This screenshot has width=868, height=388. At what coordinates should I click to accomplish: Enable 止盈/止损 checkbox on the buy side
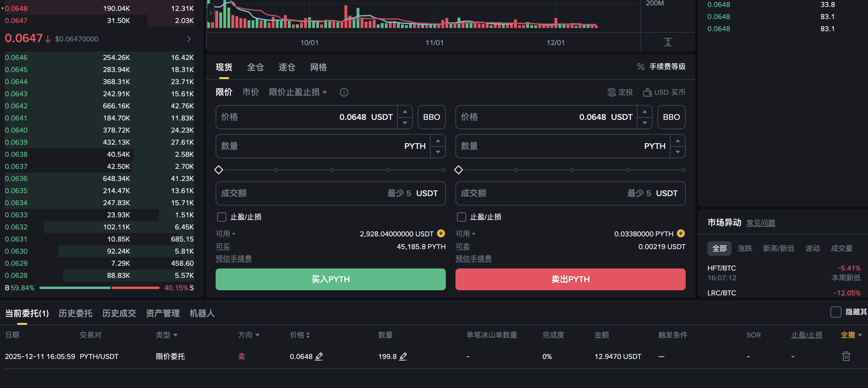(x=221, y=217)
